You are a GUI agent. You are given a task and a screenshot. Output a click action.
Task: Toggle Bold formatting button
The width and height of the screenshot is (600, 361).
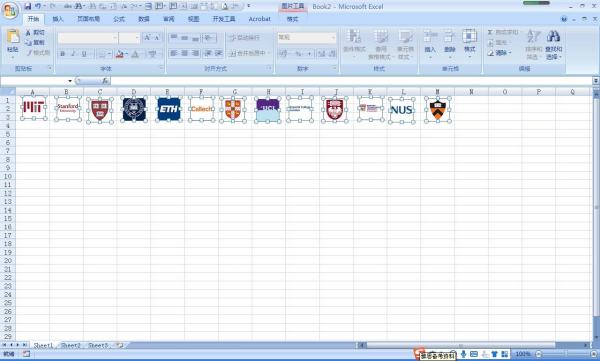(x=63, y=54)
